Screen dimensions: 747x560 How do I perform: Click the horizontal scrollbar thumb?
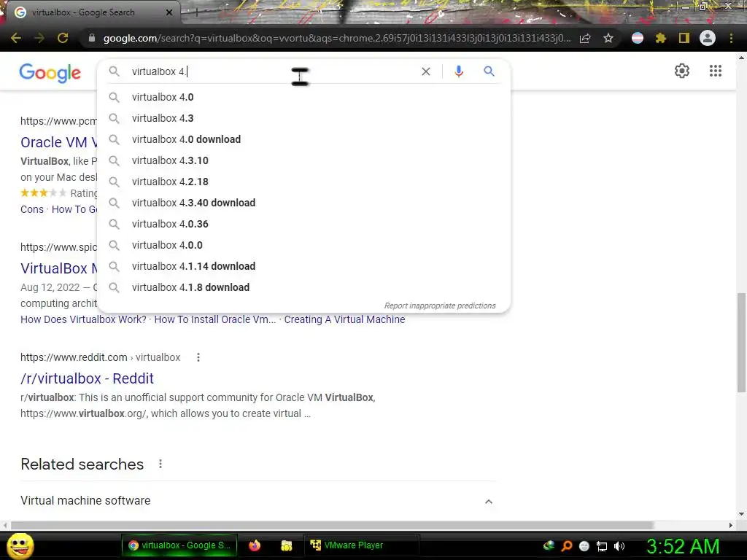[332, 525]
